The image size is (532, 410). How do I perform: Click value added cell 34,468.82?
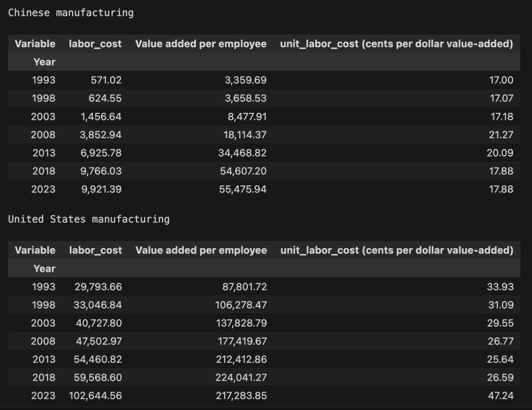pyautogui.click(x=242, y=153)
